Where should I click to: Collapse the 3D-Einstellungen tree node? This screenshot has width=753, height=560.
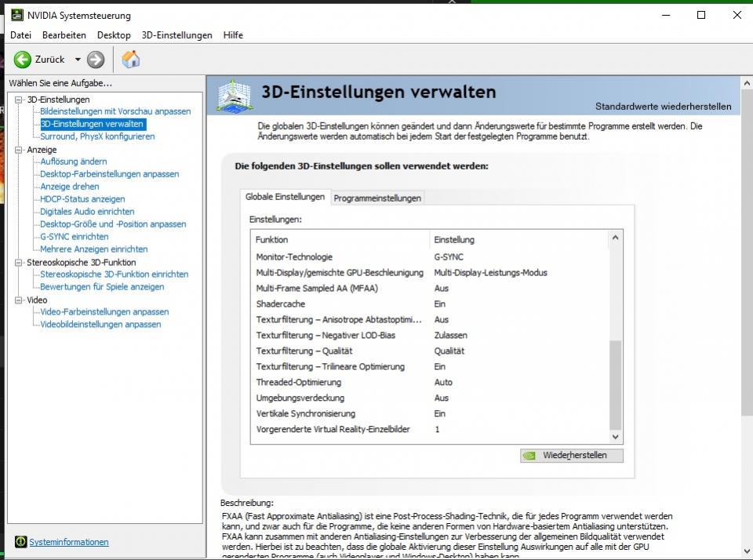click(19, 100)
